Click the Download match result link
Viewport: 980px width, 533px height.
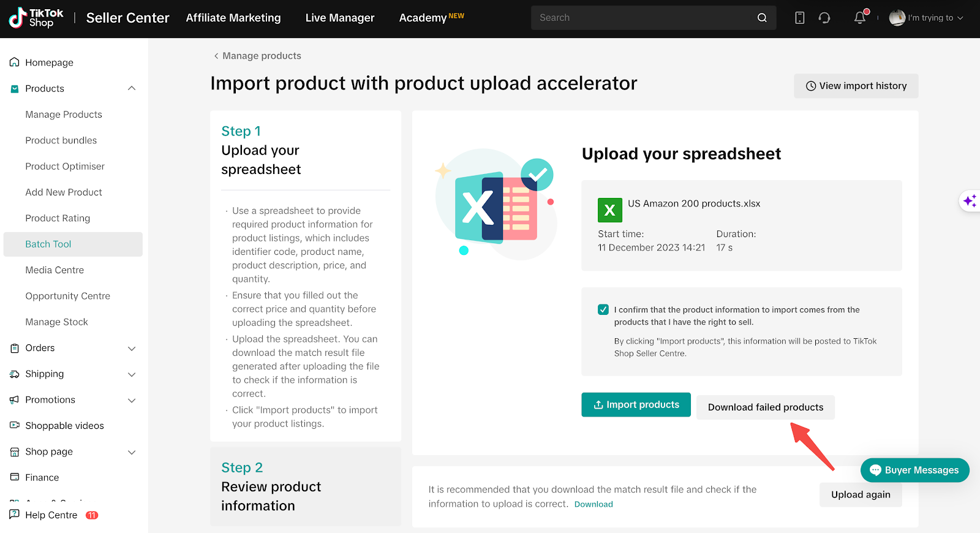[x=594, y=504]
